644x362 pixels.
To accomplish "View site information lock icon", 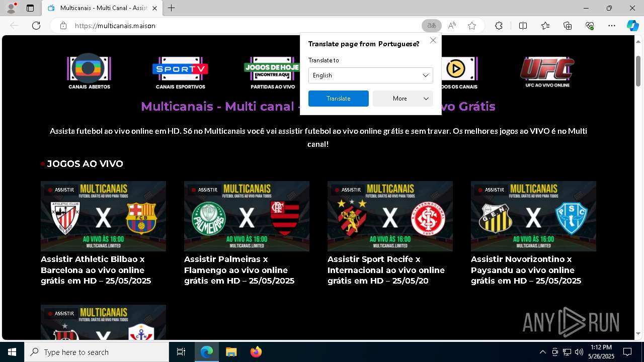I will 63,26.
